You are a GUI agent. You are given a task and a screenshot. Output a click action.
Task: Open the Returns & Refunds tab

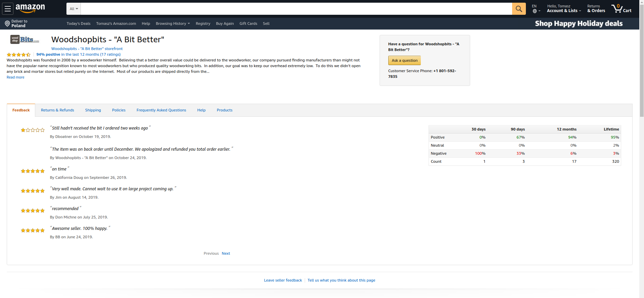pyautogui.click(x=57, y=110)
